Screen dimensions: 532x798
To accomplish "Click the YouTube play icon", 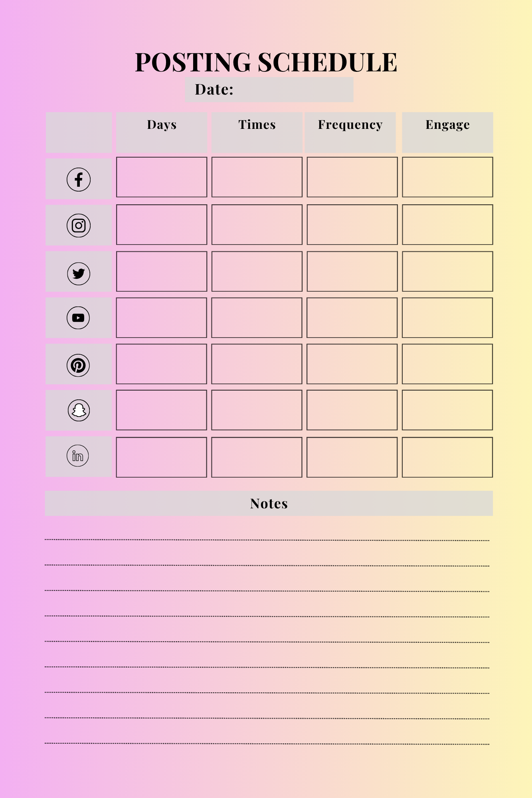I will coord(78,318).
